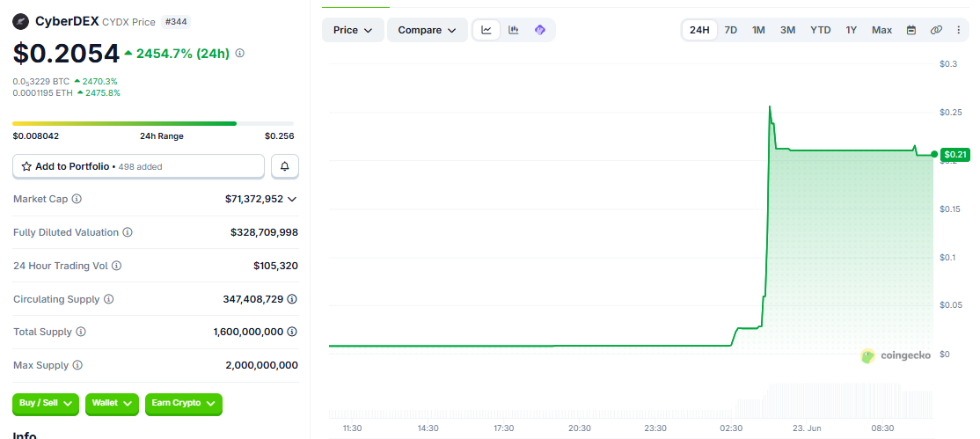Open the Wallet dropdown
980x439 pixels.
pos(113,404)
